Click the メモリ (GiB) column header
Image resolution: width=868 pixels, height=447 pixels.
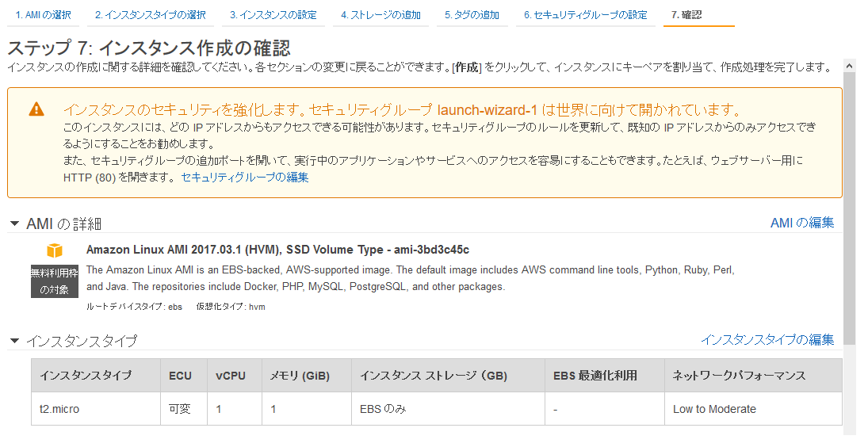307,376
